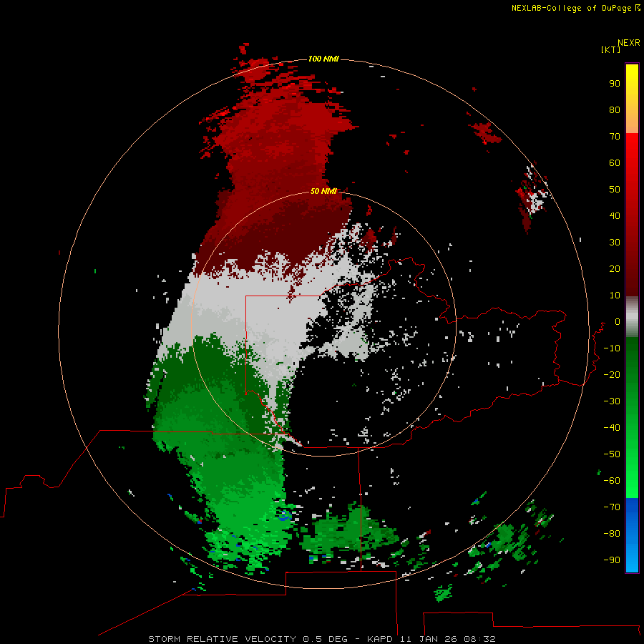The height and width of the screenshot is (644, 644).
Task: Click the -10 knot value on scale
Action: (x=612, y=348)
